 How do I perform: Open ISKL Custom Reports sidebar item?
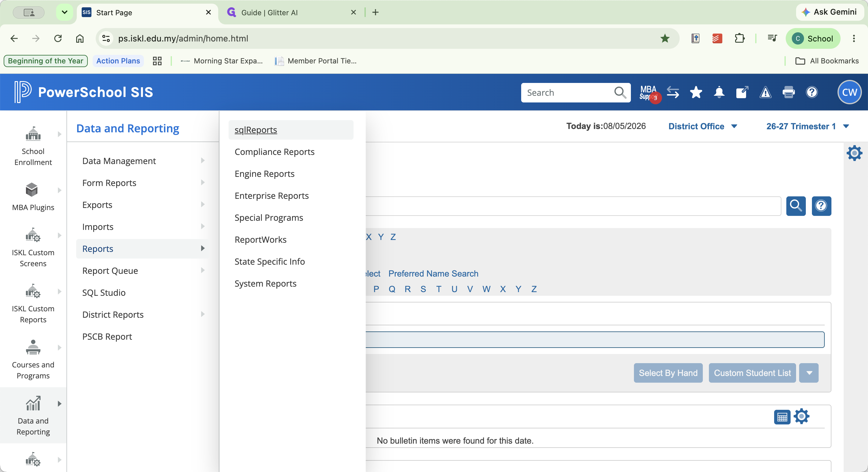click(33, 303)
